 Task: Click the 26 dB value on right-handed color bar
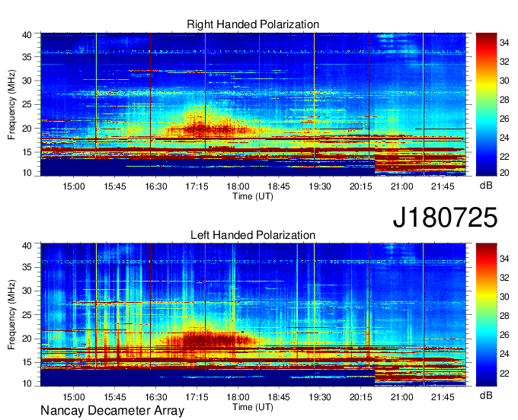coord(504,119)
